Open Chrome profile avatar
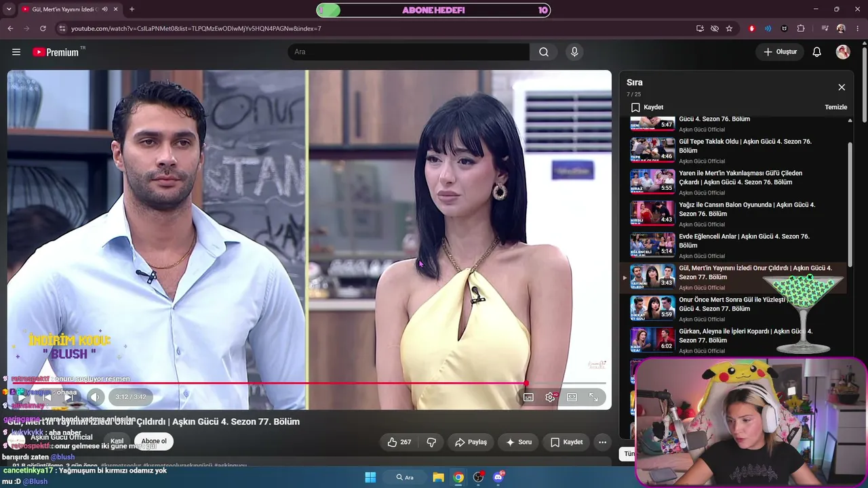This screenshot has height=488, width=868. coord(841,28)
